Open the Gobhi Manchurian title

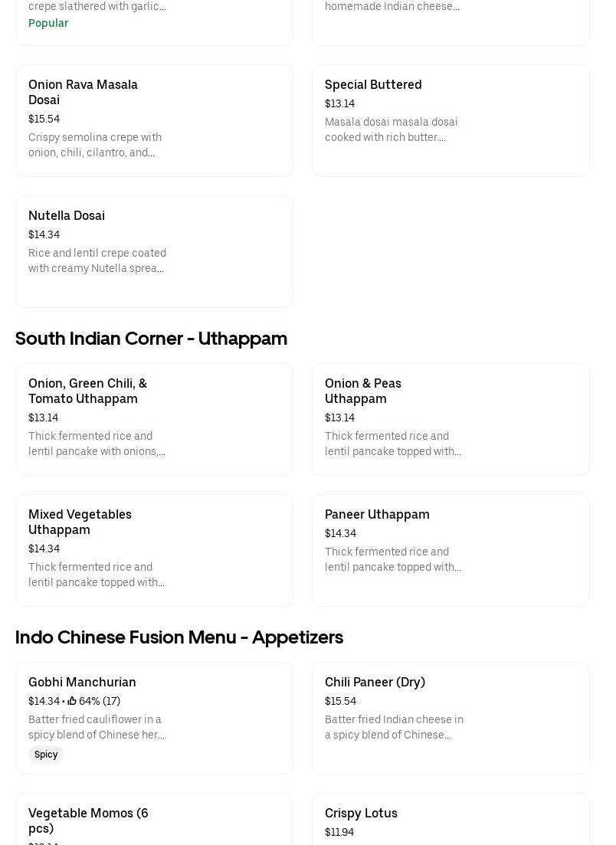pos(82,682)
